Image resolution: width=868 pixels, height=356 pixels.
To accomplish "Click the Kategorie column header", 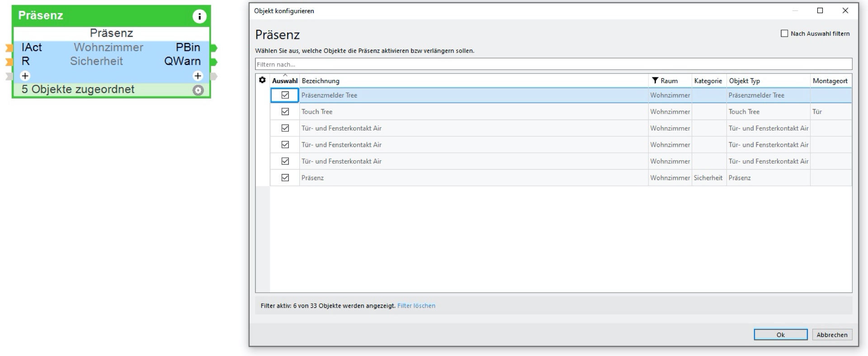I will 708,81.
